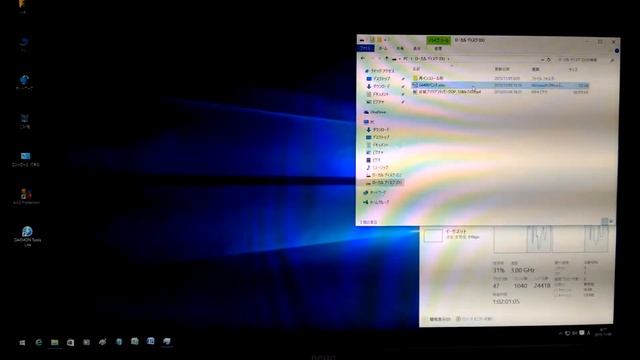Sort files by the サイズ column header
This screenshot has height=360, width=640.
click(x=573, y=70)
